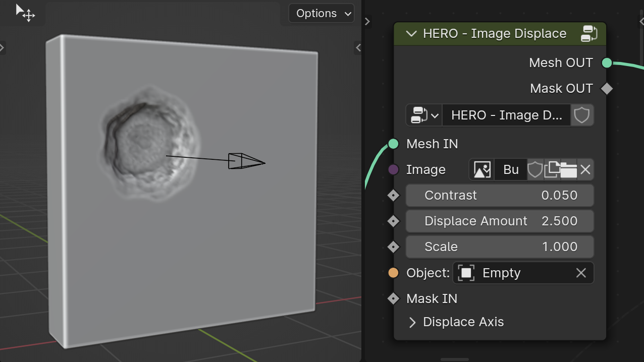644x362 pixels.
Task: Click the 'Mask IN' label text
Action: 432,299
